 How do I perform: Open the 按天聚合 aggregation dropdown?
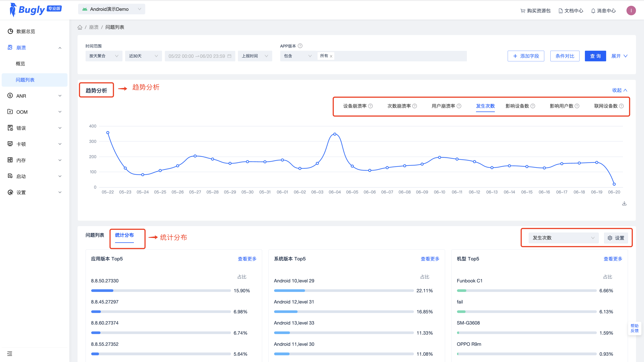(x=104, y=56)
